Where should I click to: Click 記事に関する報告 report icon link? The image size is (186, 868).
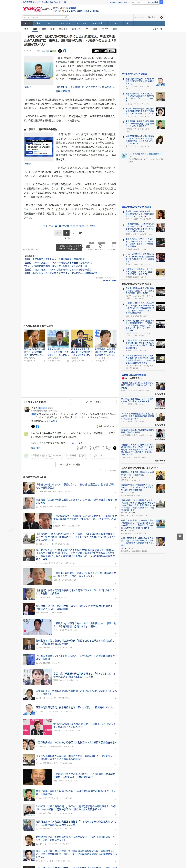pos(31,249)
